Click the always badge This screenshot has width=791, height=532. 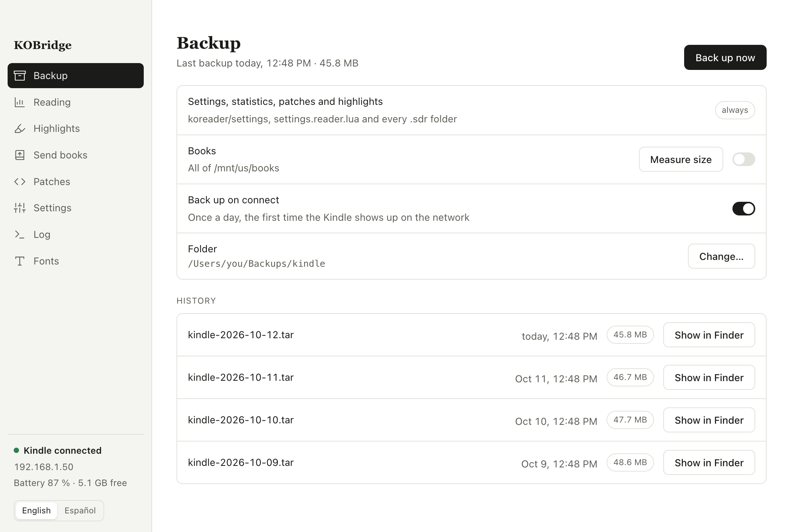[x=735, y=110]
